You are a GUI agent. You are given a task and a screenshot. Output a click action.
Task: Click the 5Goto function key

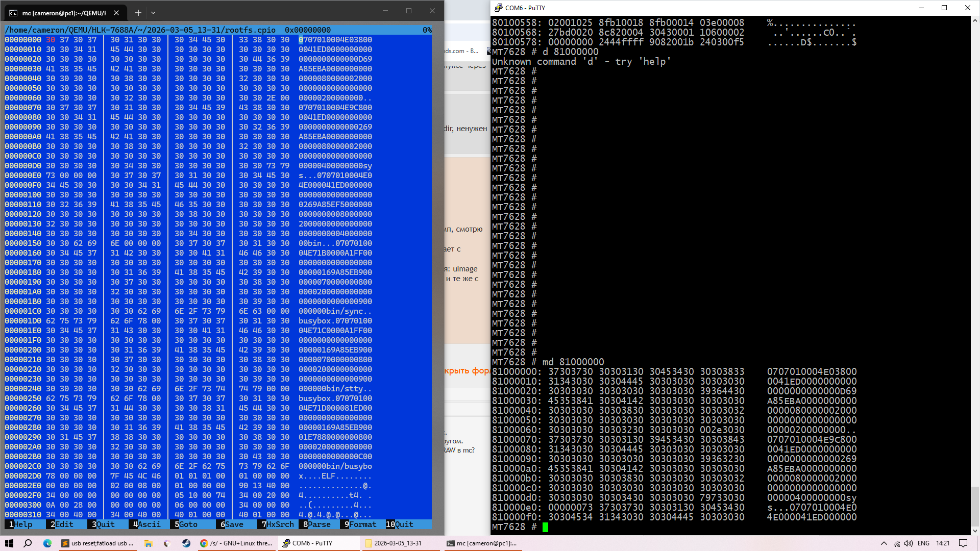186,524
